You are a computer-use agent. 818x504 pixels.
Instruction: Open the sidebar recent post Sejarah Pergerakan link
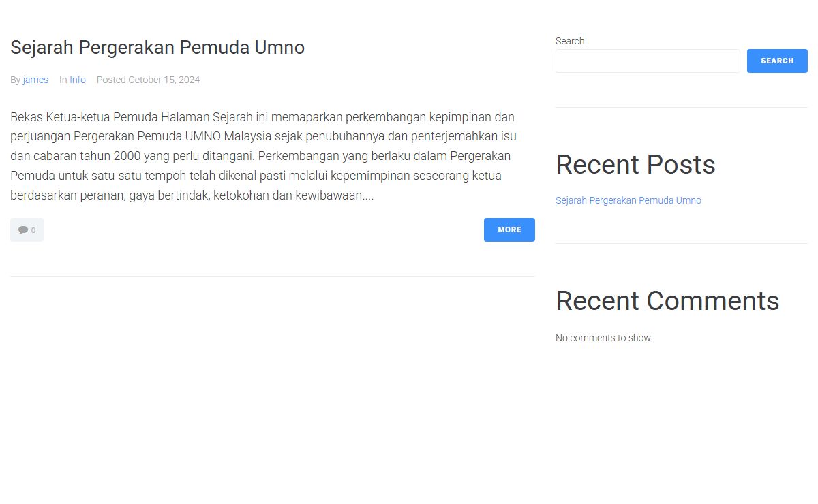tap(628, 200)
